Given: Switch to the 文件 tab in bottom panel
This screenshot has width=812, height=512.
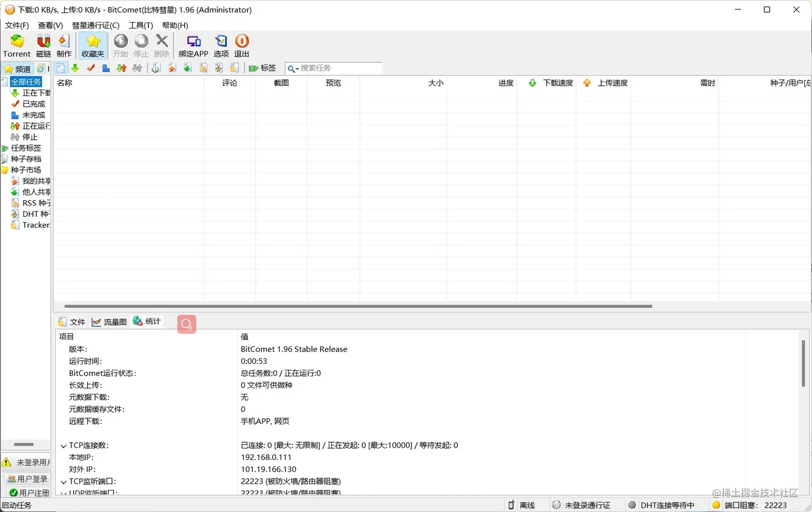Looking at the screenshot, I should click(72, 321).
